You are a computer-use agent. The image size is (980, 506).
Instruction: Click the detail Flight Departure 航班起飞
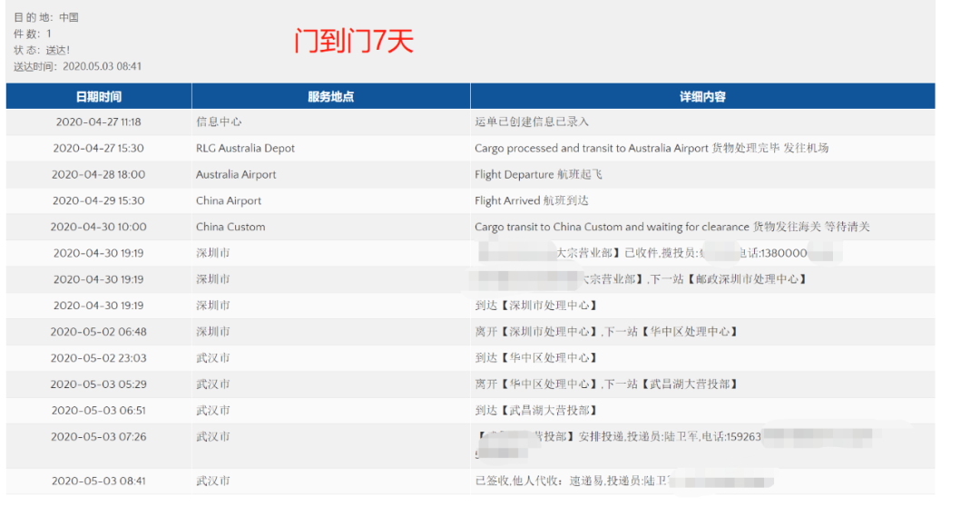(x=538, y=174)
